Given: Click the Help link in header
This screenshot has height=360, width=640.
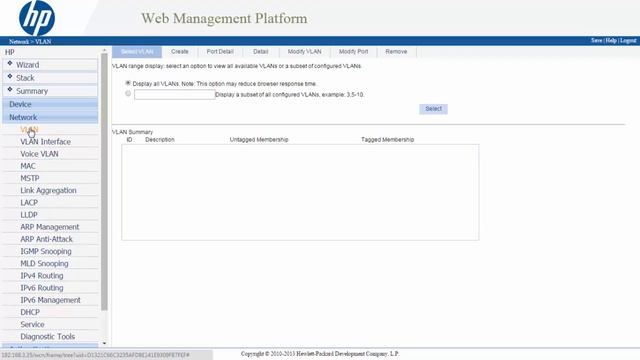Looking at the screenshot, I should coord(611,40).
